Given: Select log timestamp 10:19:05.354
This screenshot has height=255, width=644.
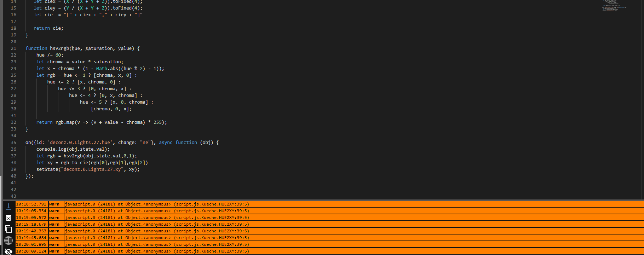Looking at the screenshot, I should point(31,211).
